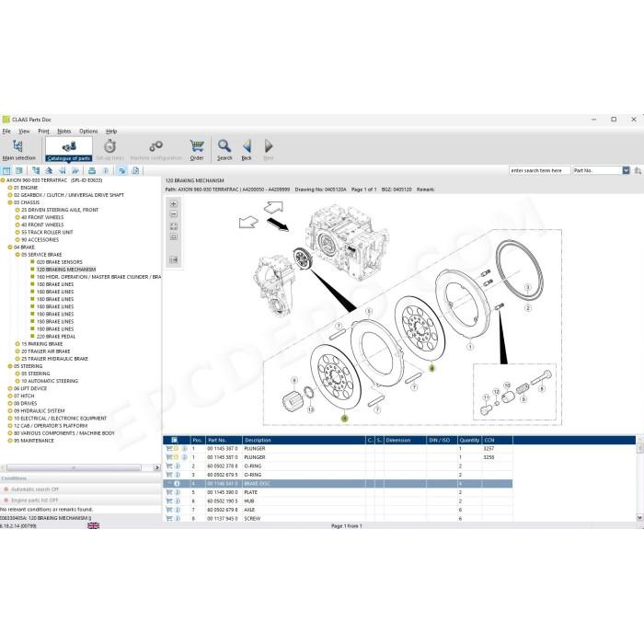
Task: Sort table by Part No. column header
Action: click(x=224, y=441)
